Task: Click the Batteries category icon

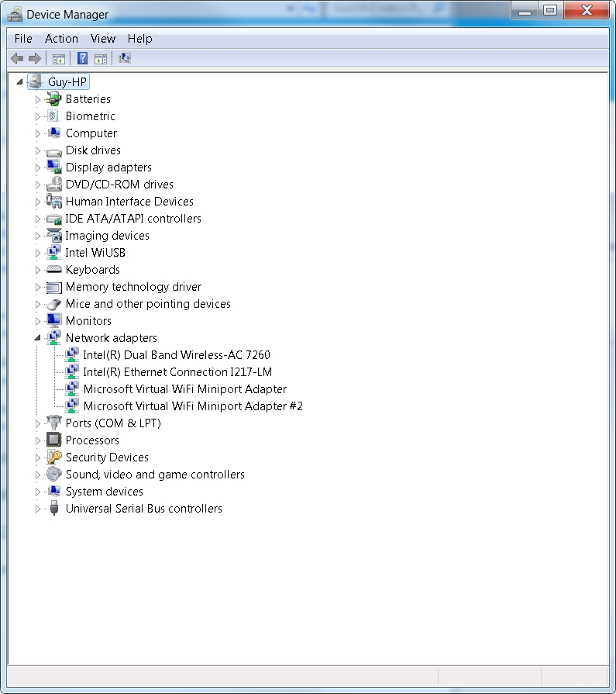Action: (x=53, y=99)
